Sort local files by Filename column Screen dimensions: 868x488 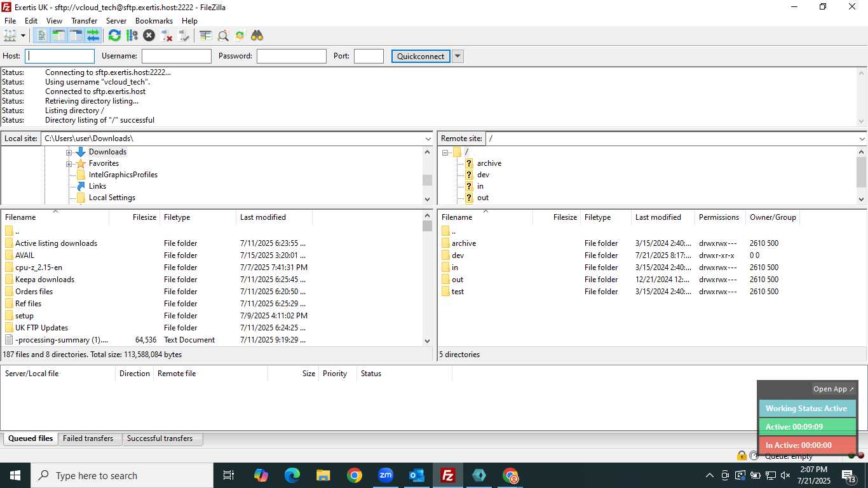[x=55, y=217]
